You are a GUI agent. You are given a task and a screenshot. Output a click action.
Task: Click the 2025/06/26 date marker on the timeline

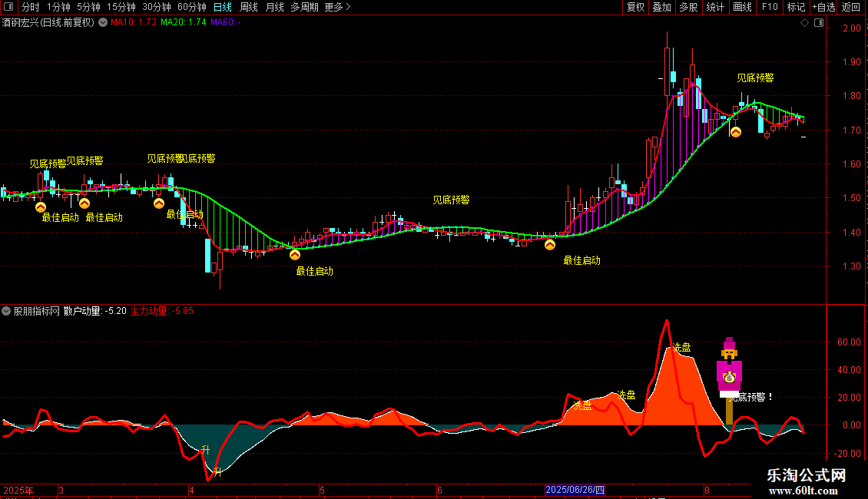click(x=575, y=490)
